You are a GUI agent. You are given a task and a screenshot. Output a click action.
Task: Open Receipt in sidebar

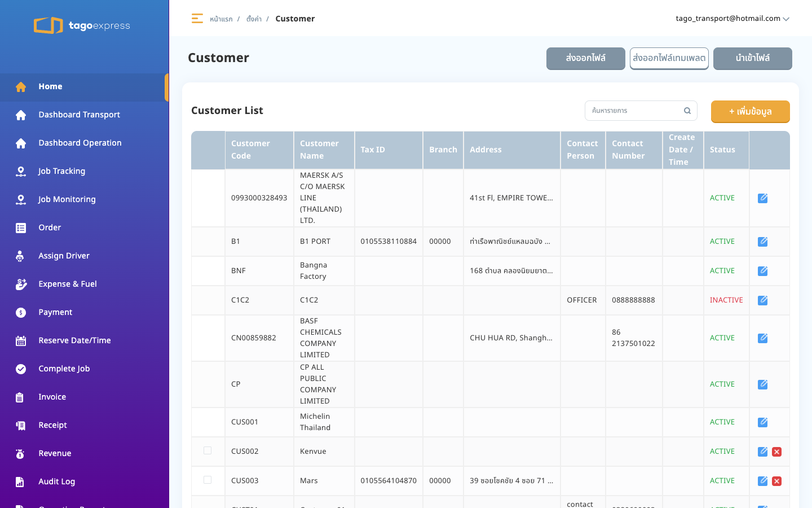(x=85, y=426)
